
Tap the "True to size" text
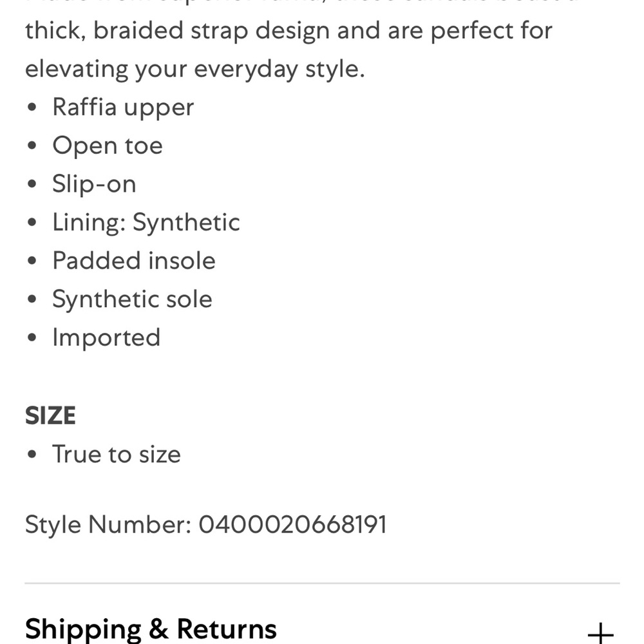[x=117, y=455]
